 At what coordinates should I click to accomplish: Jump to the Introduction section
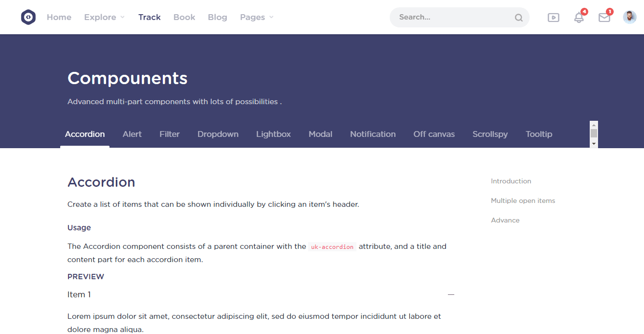(x=511, y=181)
